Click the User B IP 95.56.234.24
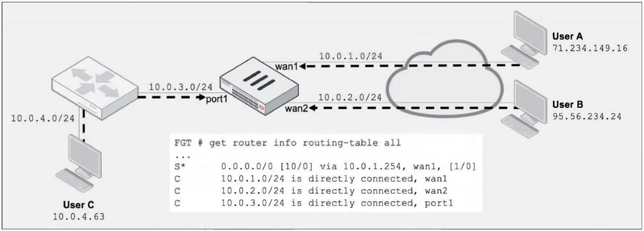The width and height of the screenshot is (644, 231). pyautogui.click(x=587, y=116)
